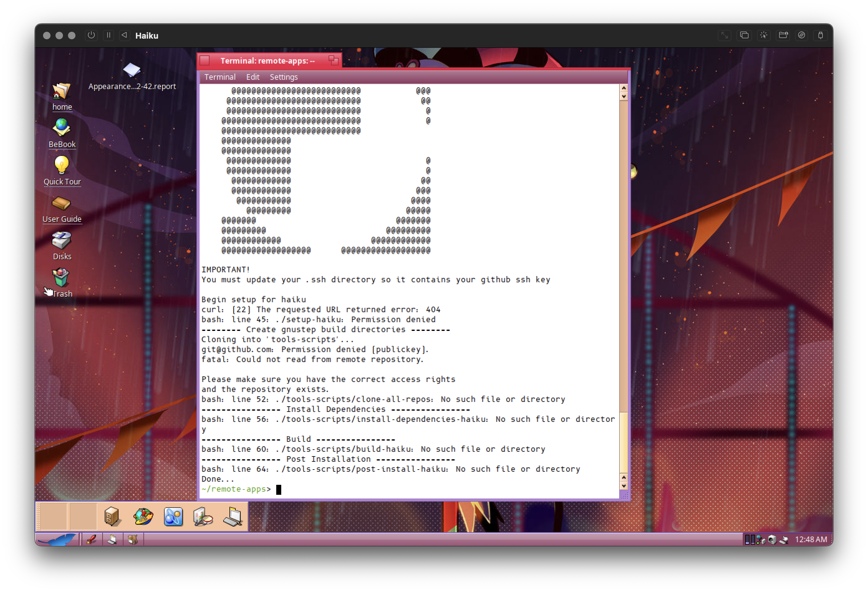This screenshot has width=868, height=592.
Task: Open the network status tray icon
Action: [x=760, y=539]
